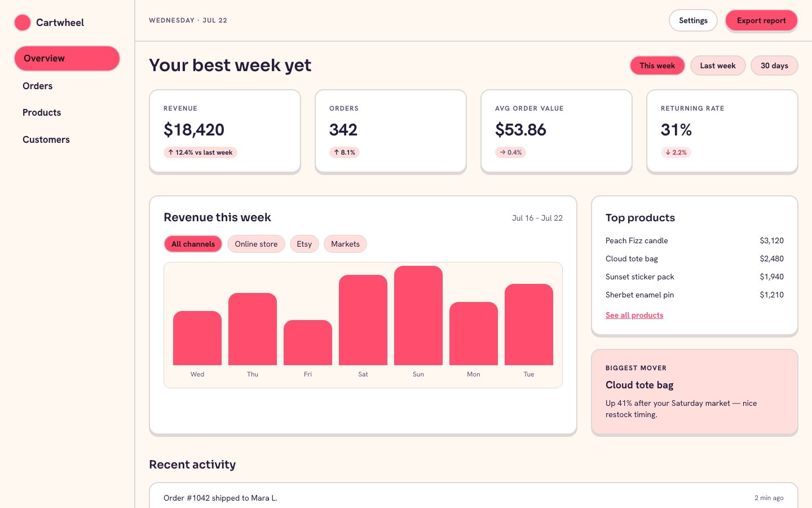This screenshot has height=508, width=812.
Task: Click the $1,210 product revenue
Action: (771, 295)
